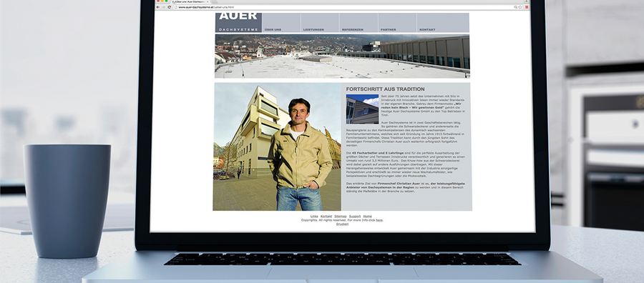644x283 pixels.
Task: Click the Support footer link
Action: tap(354, 216)
